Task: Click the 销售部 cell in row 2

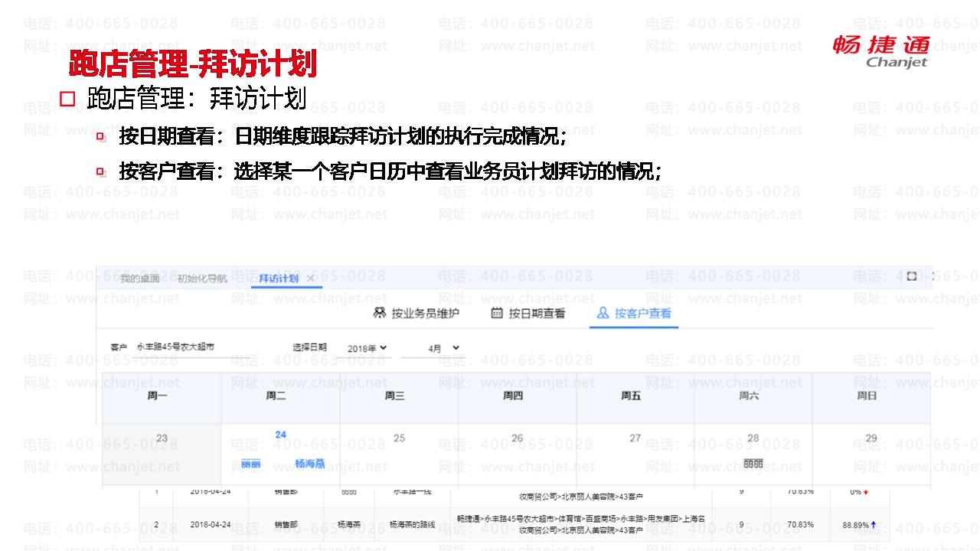Action: coord(286,525)
